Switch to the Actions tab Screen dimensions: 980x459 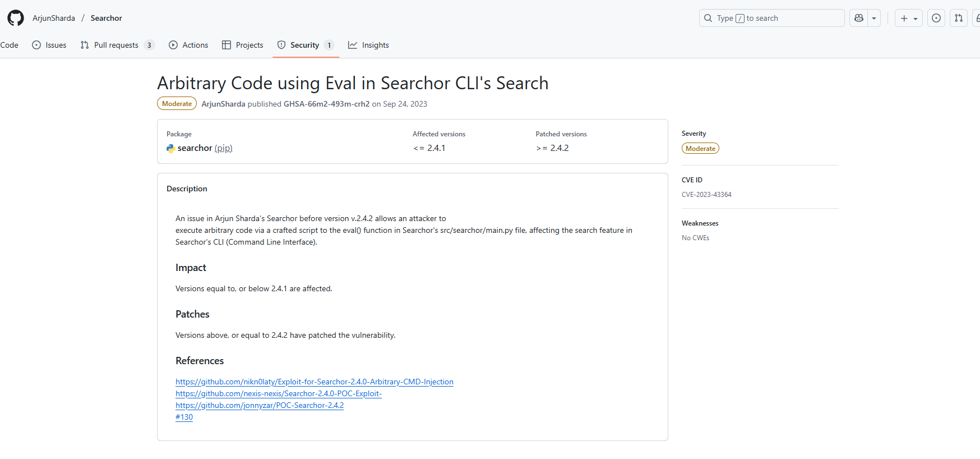point(188,45)
